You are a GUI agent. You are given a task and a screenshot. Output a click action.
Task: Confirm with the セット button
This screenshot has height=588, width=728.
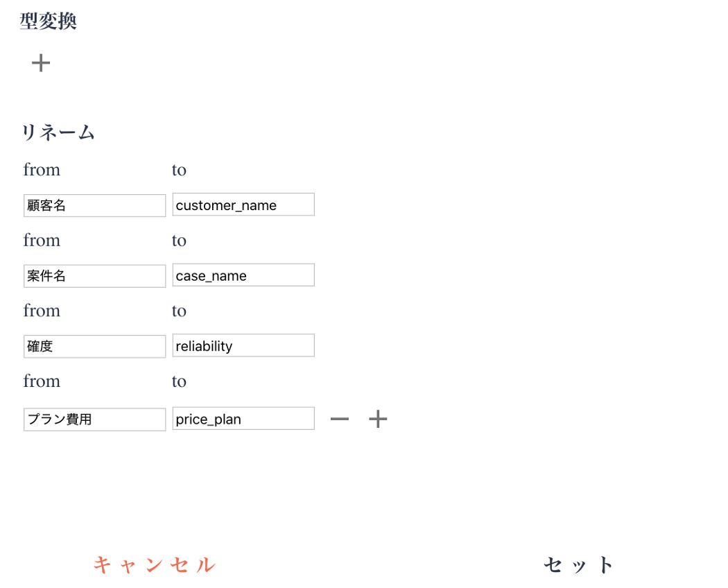579,565
